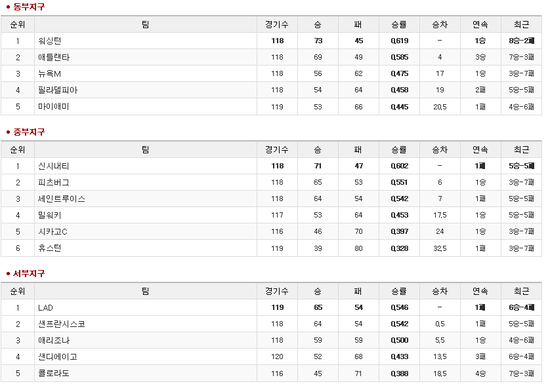Open the 샌프란시스코 team entry

coord(61,324)
